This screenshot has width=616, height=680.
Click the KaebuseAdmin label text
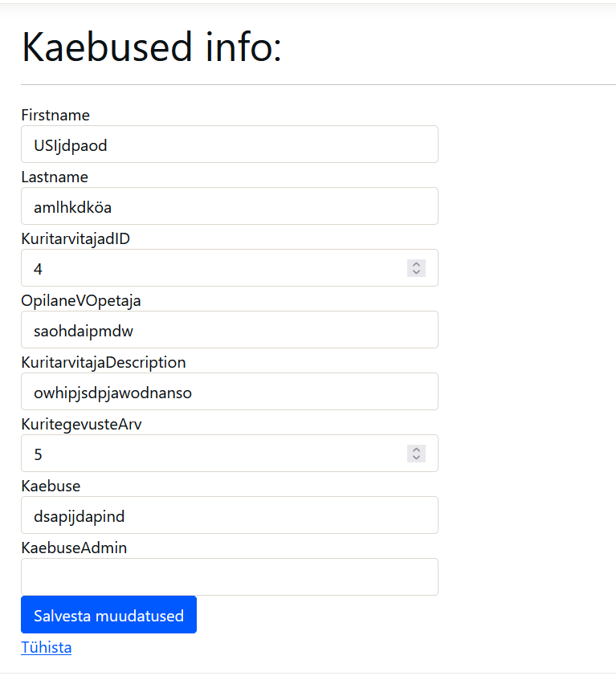pos(74,548)
